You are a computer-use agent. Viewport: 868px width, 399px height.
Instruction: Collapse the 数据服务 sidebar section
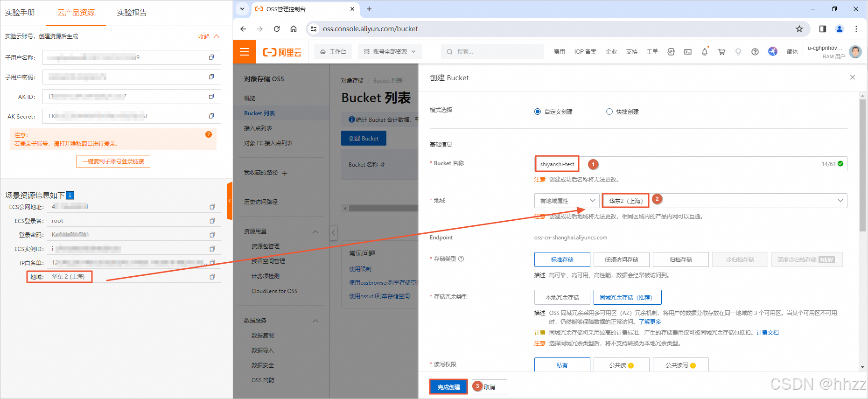click(315, 321)
